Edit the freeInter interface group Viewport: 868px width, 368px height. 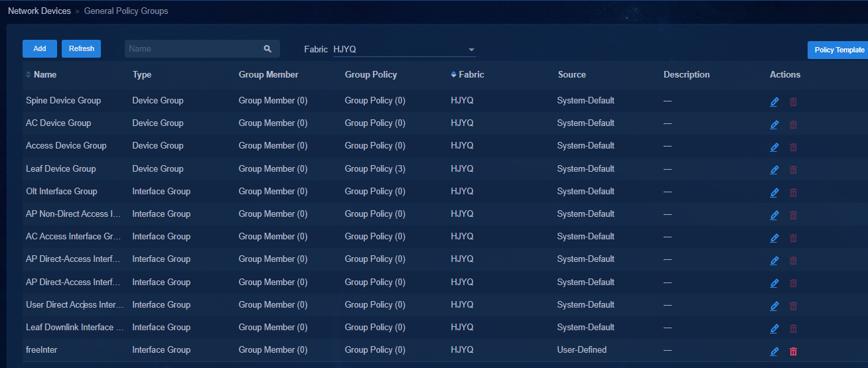click(x=774, y=351)
